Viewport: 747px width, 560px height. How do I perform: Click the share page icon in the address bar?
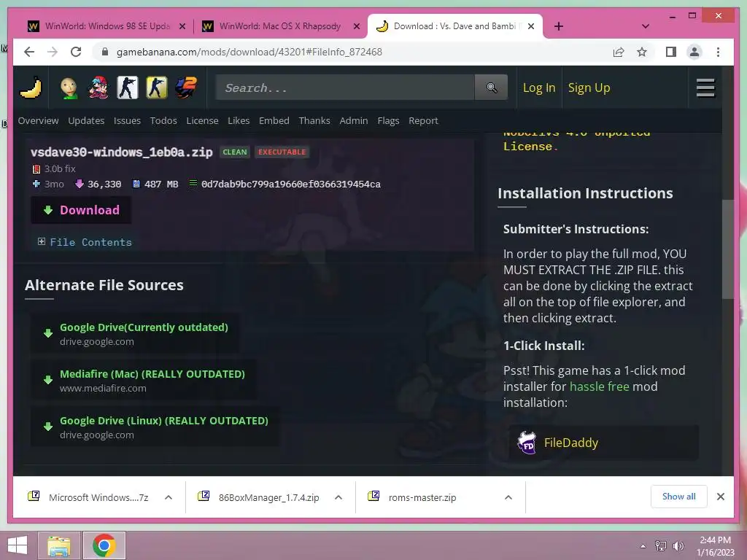click(619, 52)
